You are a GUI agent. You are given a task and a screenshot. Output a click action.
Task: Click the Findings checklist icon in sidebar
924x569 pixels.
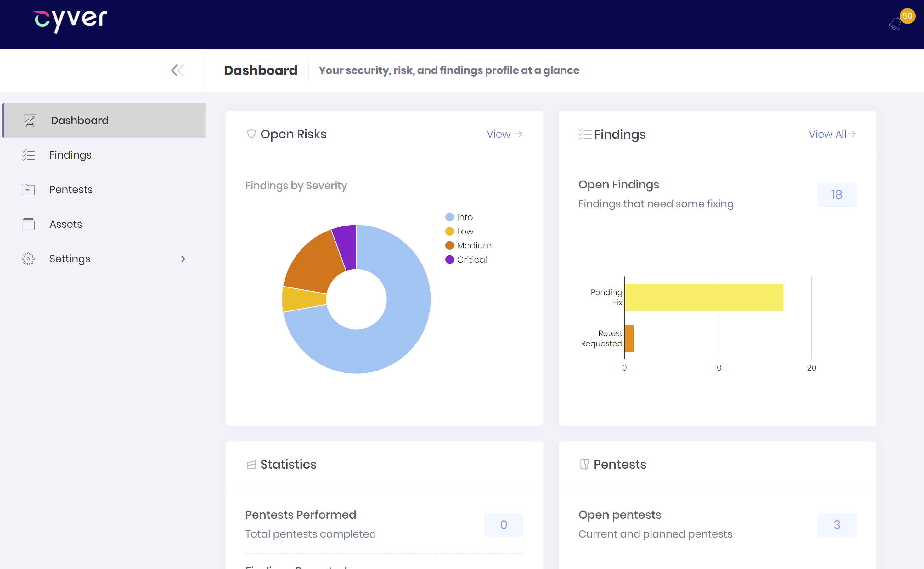(28, 155)
